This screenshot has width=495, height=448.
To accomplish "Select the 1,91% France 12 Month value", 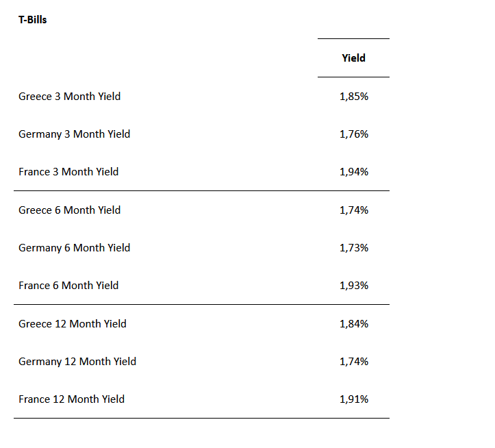I will pos(353,399).
